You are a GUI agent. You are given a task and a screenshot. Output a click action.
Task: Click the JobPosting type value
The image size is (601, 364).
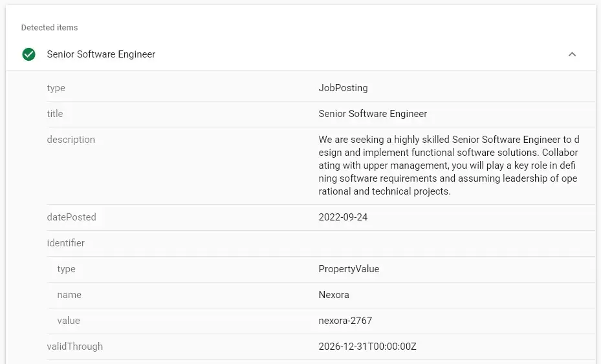(343, 88)
